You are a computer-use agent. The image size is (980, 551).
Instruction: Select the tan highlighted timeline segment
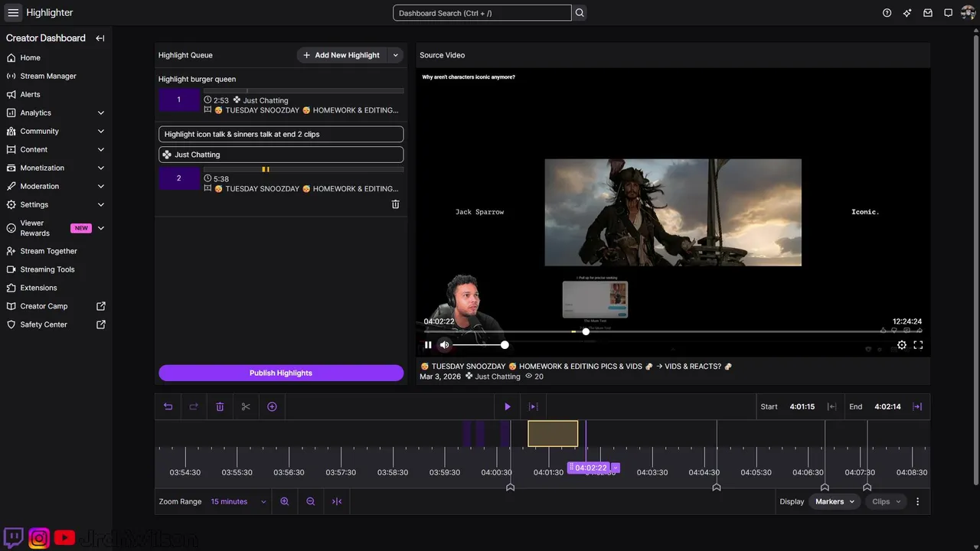coord(553,433)
